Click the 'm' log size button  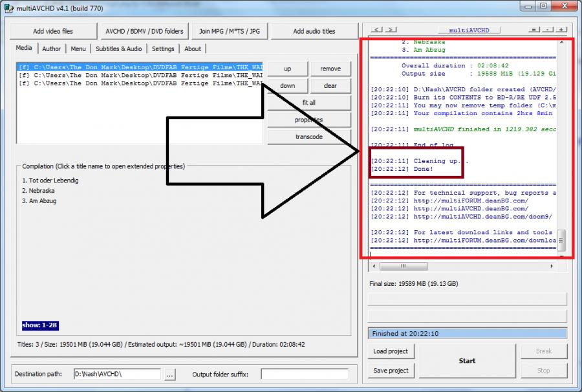click(533, 30)
